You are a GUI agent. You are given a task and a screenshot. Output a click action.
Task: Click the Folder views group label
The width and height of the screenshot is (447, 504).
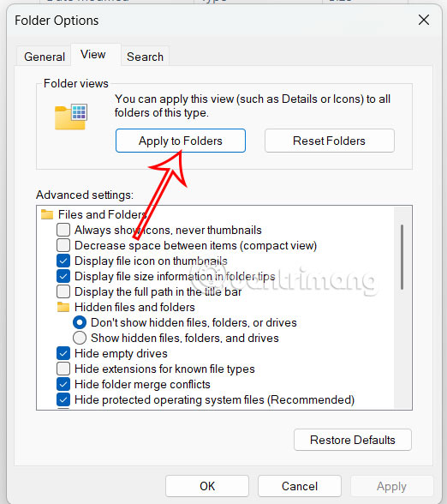tap(76, 83)
